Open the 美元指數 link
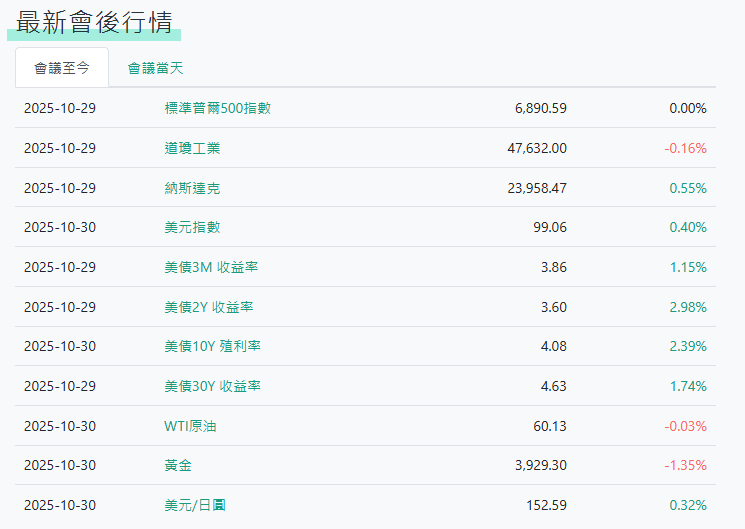 click(x=192, y=227)
